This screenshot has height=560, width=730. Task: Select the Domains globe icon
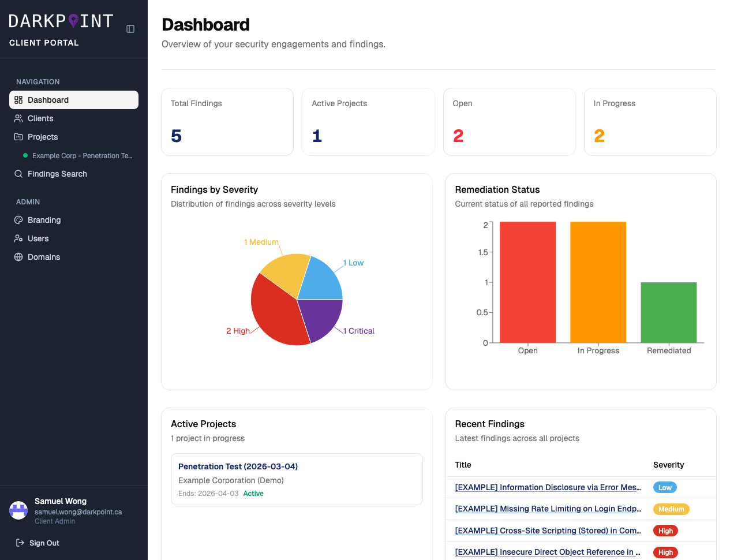18,257
